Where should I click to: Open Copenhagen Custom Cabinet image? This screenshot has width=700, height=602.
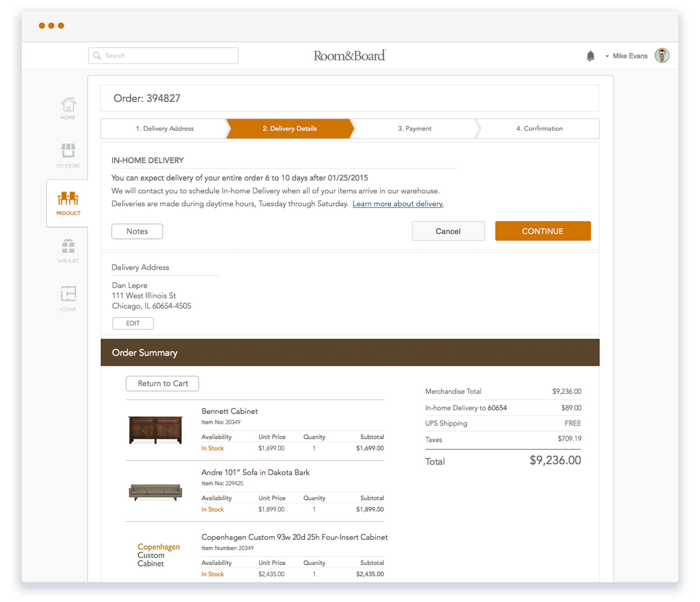point(158,555)
